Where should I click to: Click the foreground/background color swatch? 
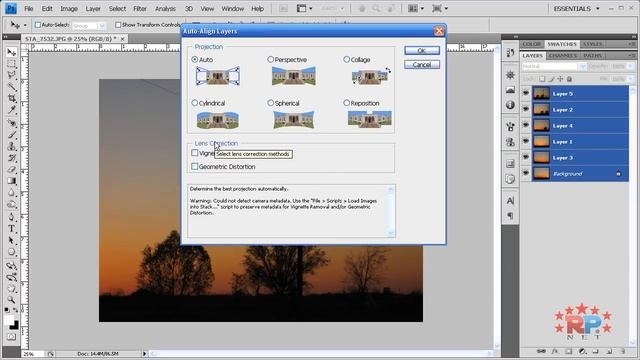coord(11,322)
